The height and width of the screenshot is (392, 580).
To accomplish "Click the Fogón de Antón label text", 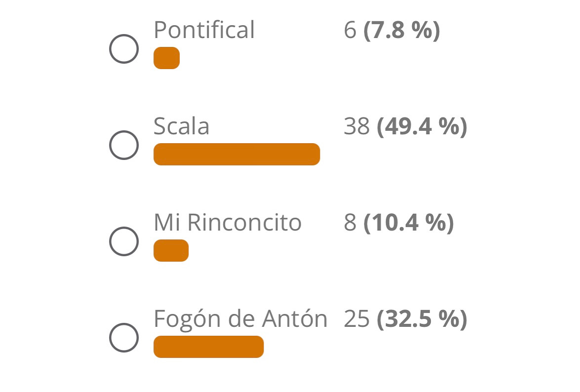I will (240, 318).
